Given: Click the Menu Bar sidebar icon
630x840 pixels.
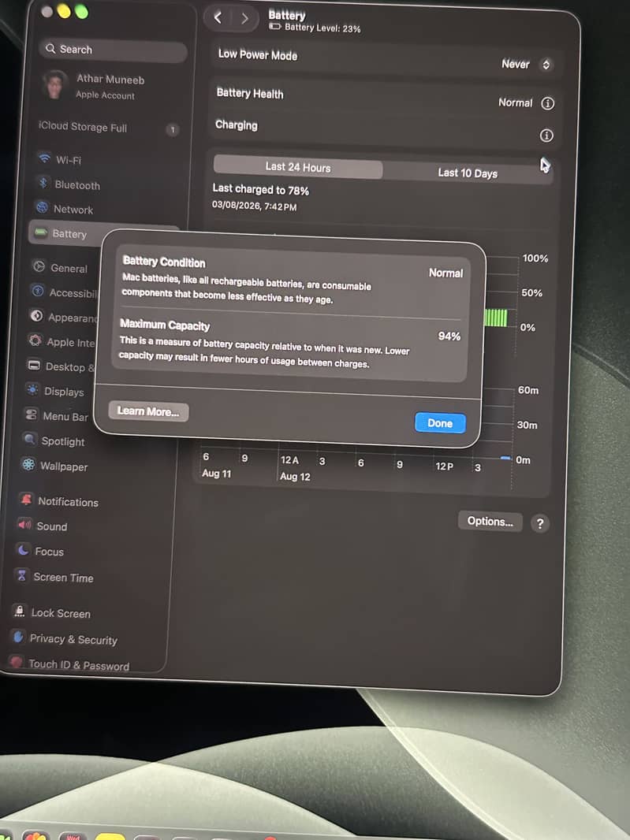Looking at the screenshot, I should (31, 414).
